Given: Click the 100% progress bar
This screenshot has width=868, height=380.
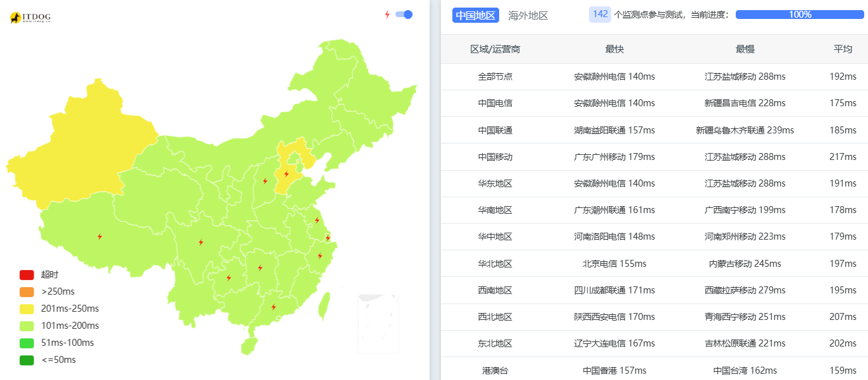Looking at the screenshot, I should click(800, 15).
